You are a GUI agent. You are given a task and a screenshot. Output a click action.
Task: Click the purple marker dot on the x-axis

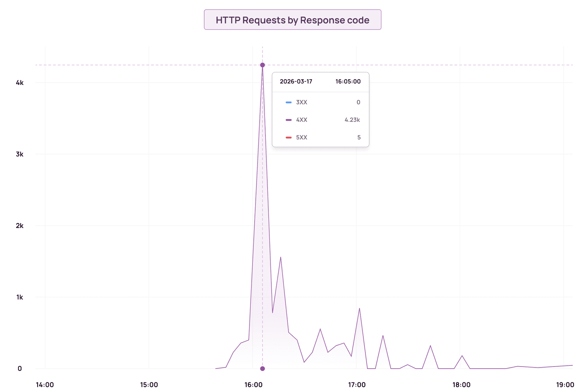[x=262, y=368]
